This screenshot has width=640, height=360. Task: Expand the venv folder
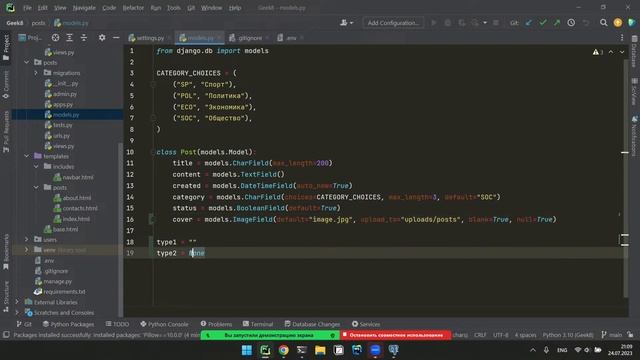27,250
